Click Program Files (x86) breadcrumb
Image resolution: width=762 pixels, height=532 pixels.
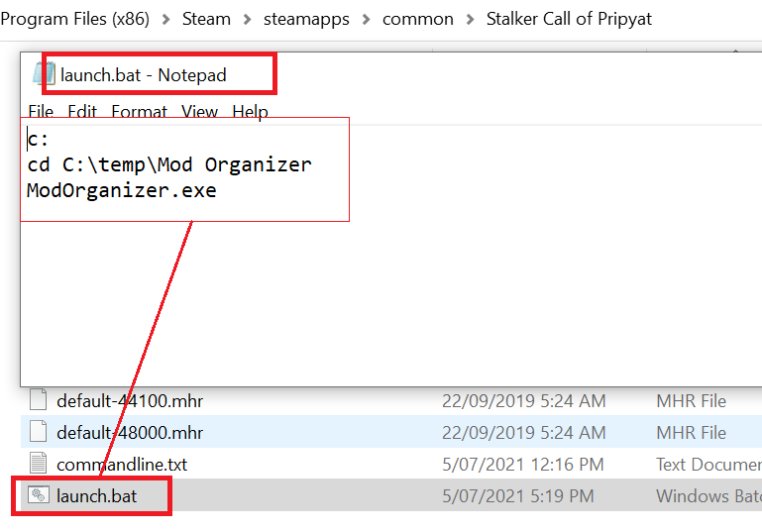75,19
